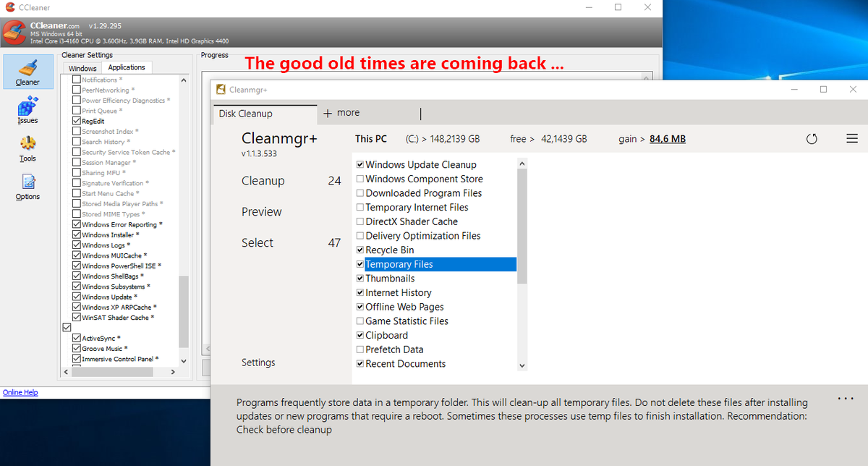
Task: Click the CCleaner vertical scrollbar thumb
Action: coord(184,310)
